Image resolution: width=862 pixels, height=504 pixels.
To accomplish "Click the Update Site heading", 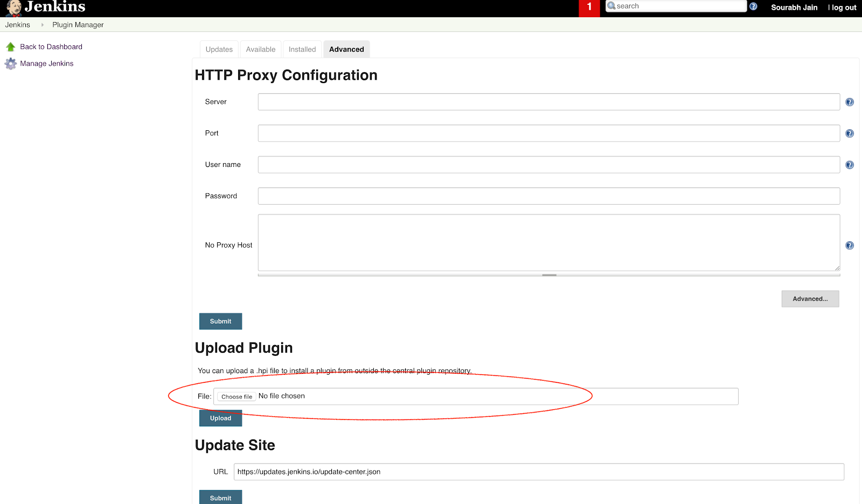I will (235, 445).
